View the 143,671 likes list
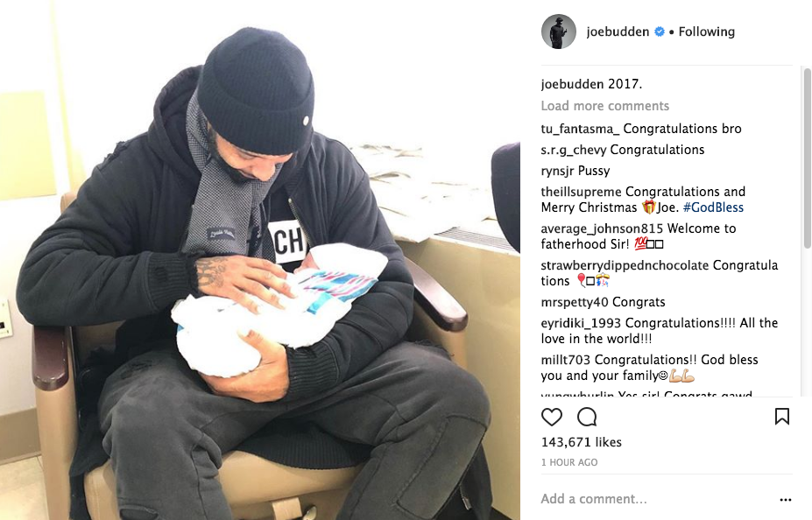The width and height of the screenshot is (812, 520). [x=581, y=442]
